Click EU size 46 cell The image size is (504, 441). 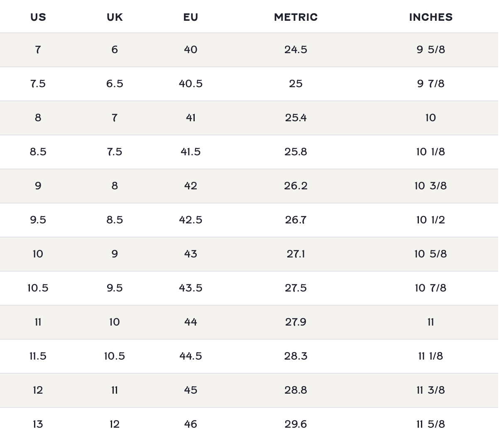(191, 424)
